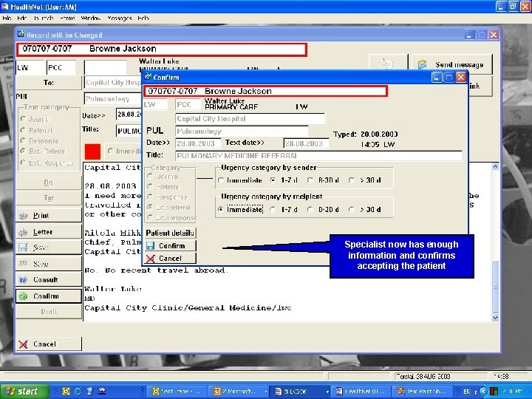Image resolution: width=532 pixels, height=399 pixels.
Task: Click Letter button in Record window
Action: pyautogui.click(x=49, y=232)
